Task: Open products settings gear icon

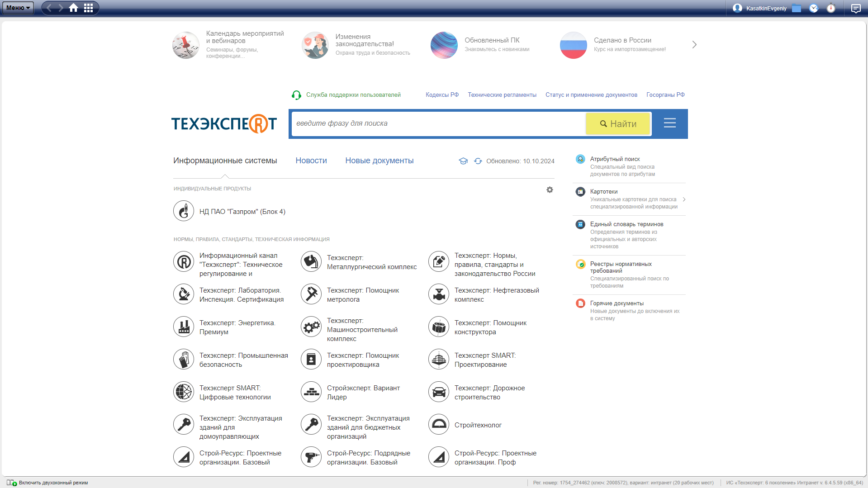Action: tap(550, 190)
